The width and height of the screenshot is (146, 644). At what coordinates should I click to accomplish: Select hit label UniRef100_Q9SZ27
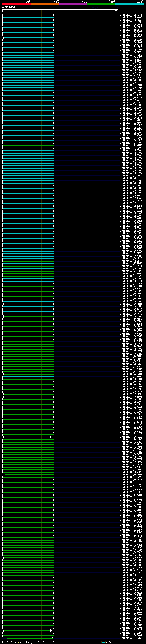(131, 40)
